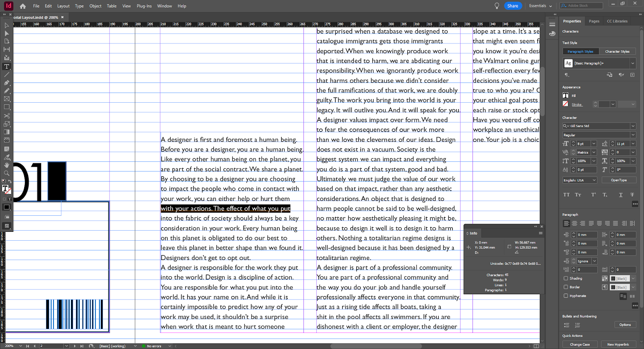Open the Ignore paragraph spacing dropdown

[x=594, y=261]
